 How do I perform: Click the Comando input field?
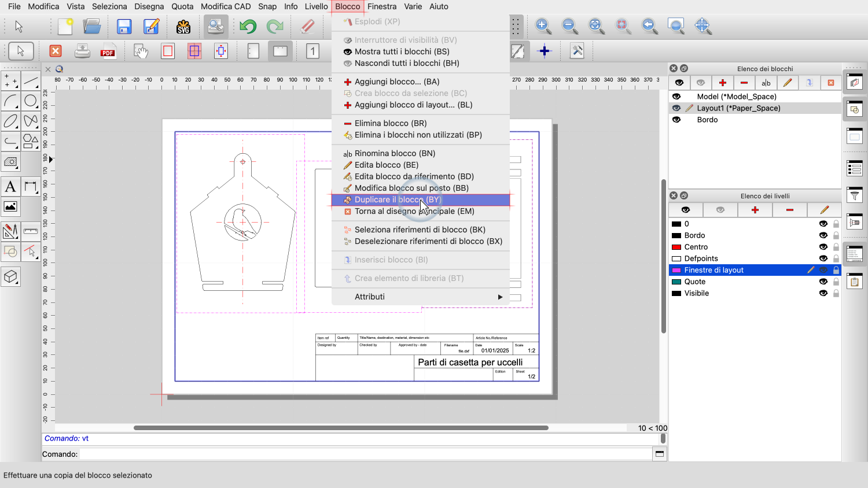(365, 454)
